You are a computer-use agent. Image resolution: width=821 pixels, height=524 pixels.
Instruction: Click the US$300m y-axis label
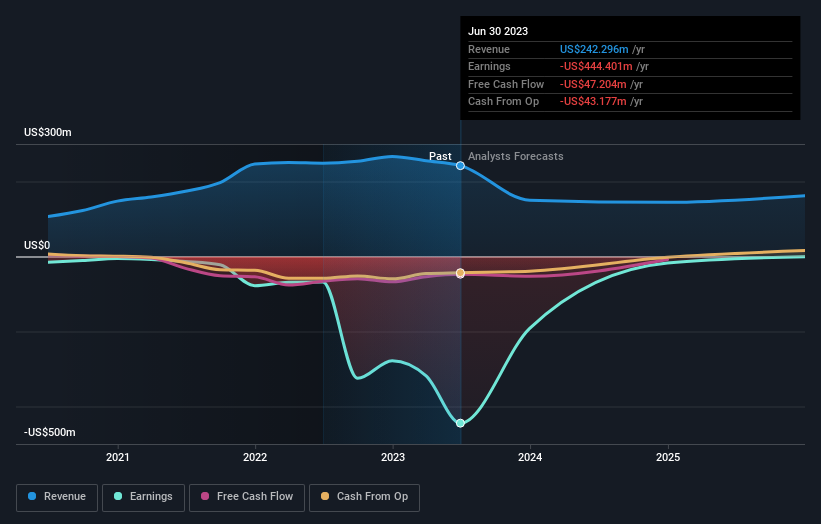(48, 132)
